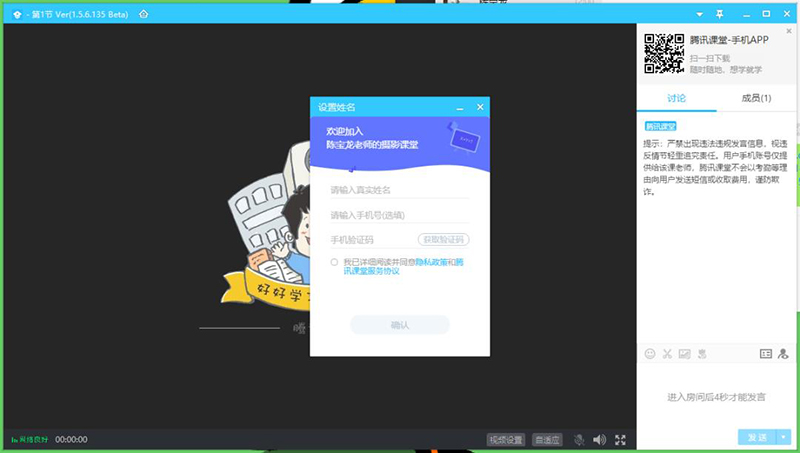Open the emoji picker in chat
The image size is (800, 453).
650,354
